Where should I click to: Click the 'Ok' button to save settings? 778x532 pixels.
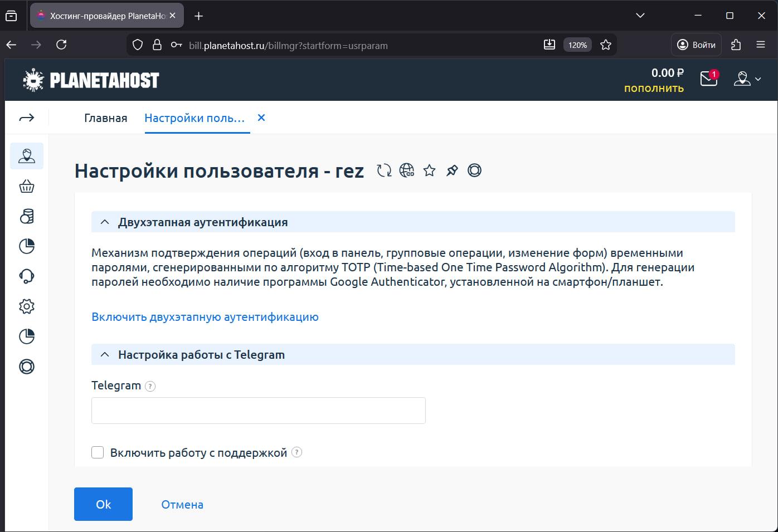point(103,504)
